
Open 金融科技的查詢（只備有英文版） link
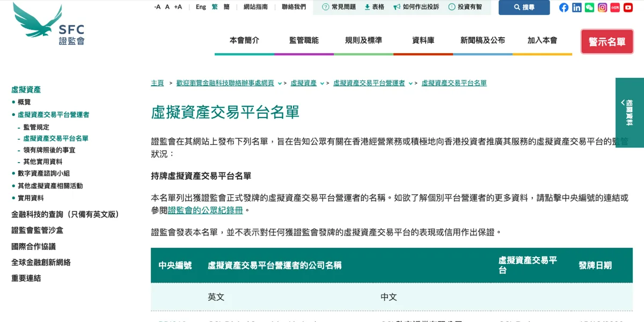[x=65, y=214]
